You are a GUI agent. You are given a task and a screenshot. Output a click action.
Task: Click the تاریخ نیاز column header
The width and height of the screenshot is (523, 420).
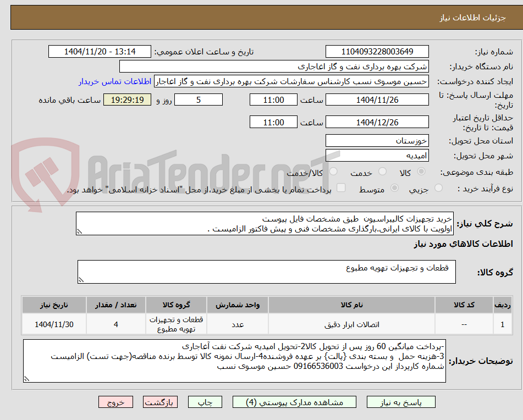click(x=54, y=305)
